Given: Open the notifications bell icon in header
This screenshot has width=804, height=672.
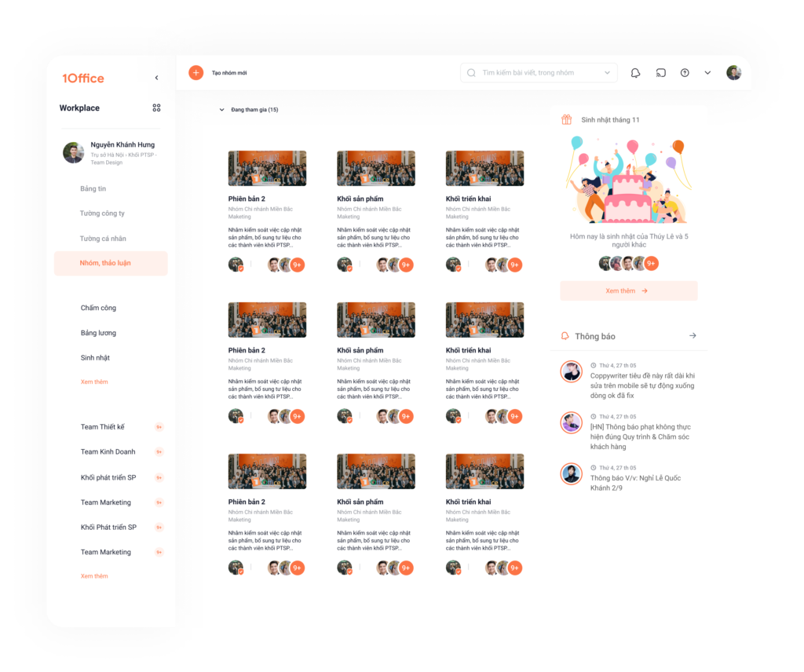Looking at the screenshot, I should [x=635, y=73].
